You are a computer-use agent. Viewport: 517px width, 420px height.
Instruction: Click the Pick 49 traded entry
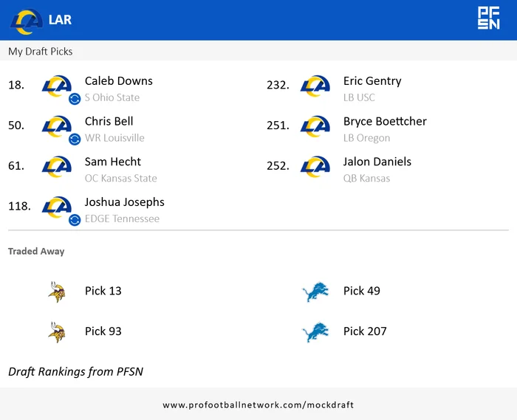362,291
